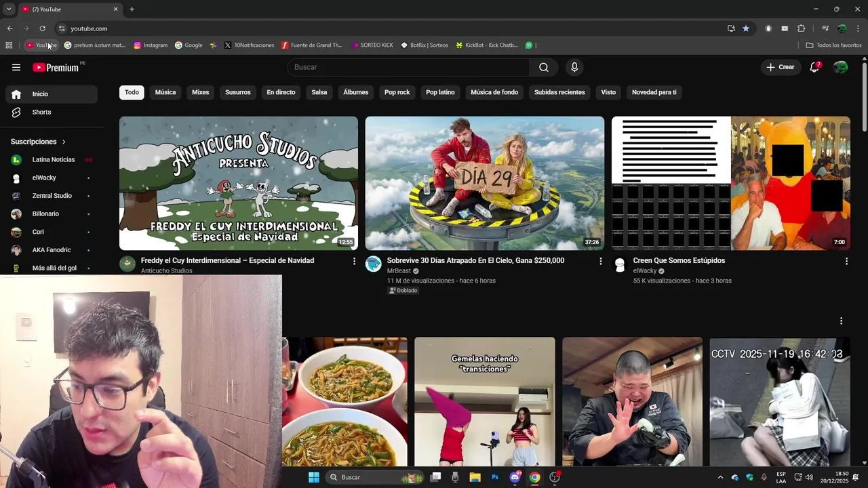868x488 pixels.
Task: Select the Mixes filter chip
Action: (x=201, y=92)
